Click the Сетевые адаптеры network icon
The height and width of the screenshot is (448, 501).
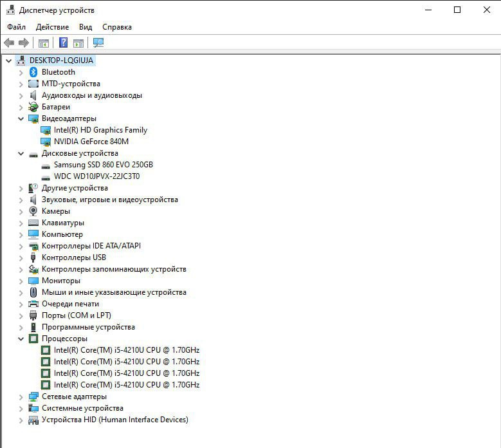(x=33, y=397)
